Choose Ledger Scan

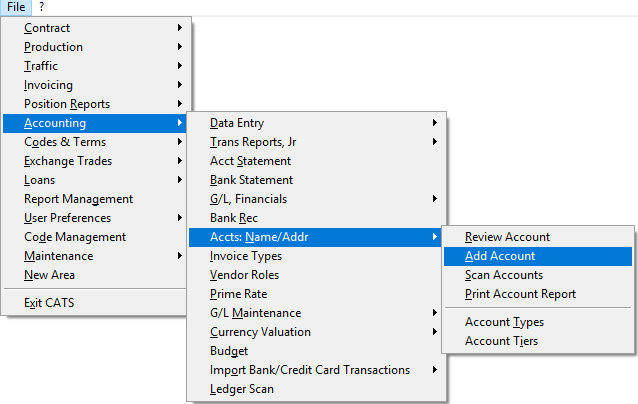(316, 389)
